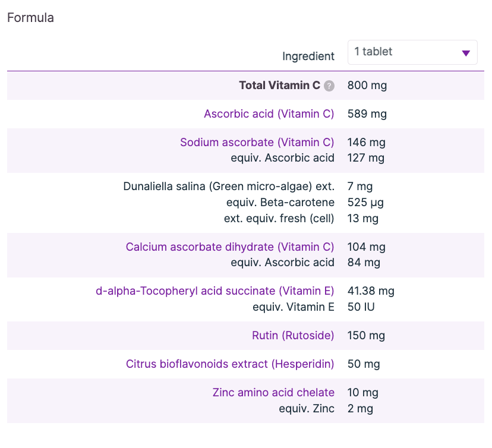
Task: Click the equiv. Zinc label
Action: [x=307, y=409]
